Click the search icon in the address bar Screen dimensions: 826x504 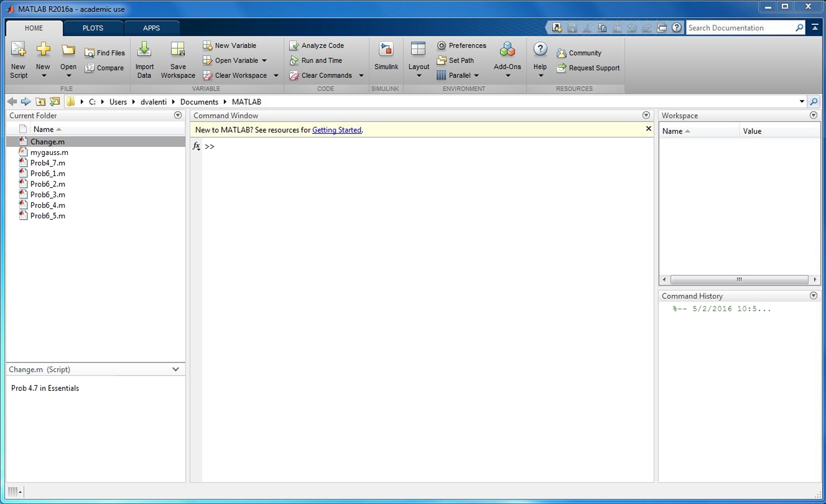pyautogui.click(x=814, y=102)
